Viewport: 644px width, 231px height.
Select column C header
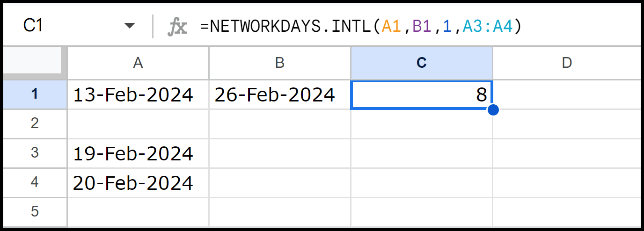click(x=422, y=63)
